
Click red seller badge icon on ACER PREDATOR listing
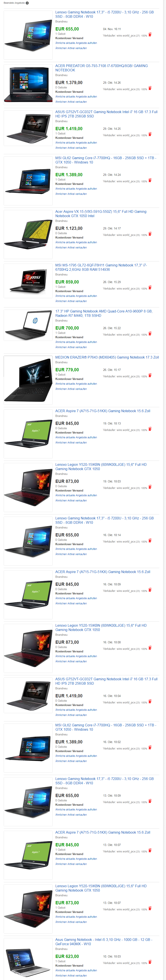pyautogui.click(x=150, y=88)
